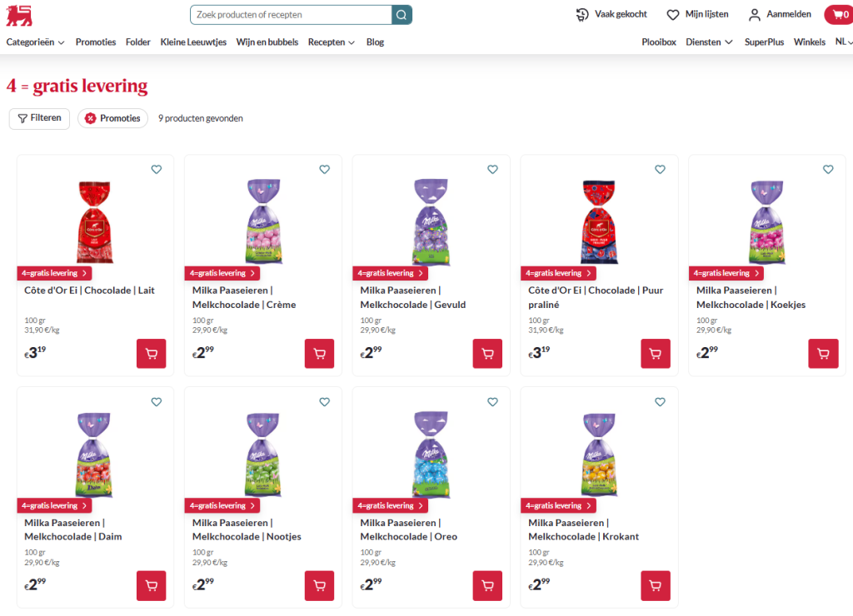Click 4=gratis levering badge on Milka Daim
853x616 pixels.
point(54,505)
